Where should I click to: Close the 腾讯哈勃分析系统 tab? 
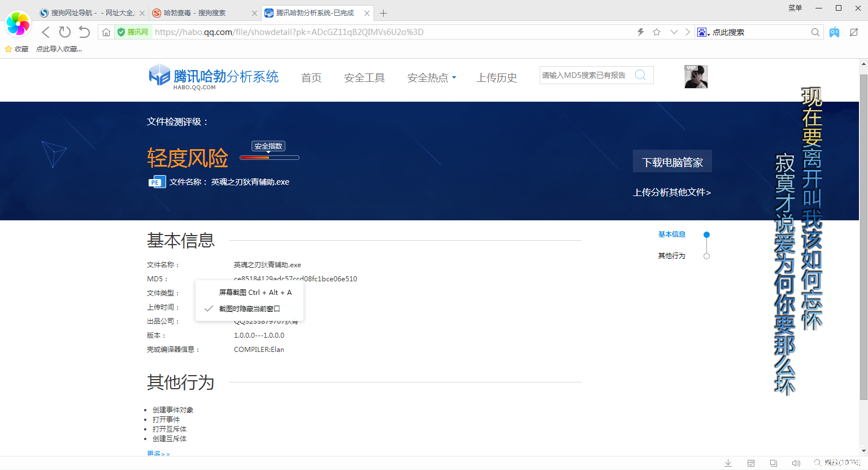pos(367,13)
